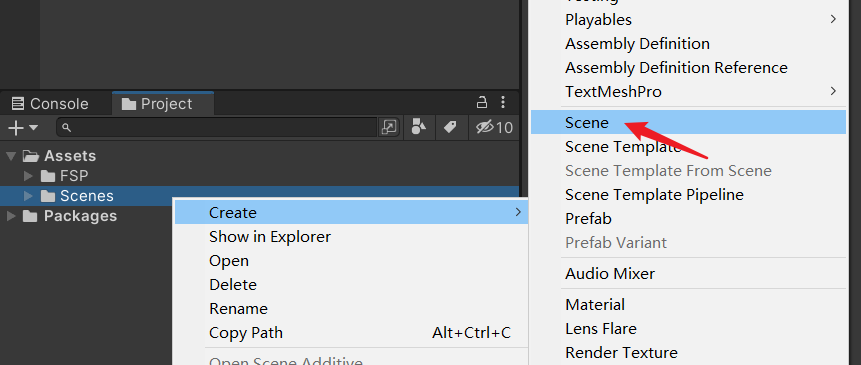Screen dimensions: 861x365
Task: Toggle the Project panel lock icon
Action: tap(482, 103)
